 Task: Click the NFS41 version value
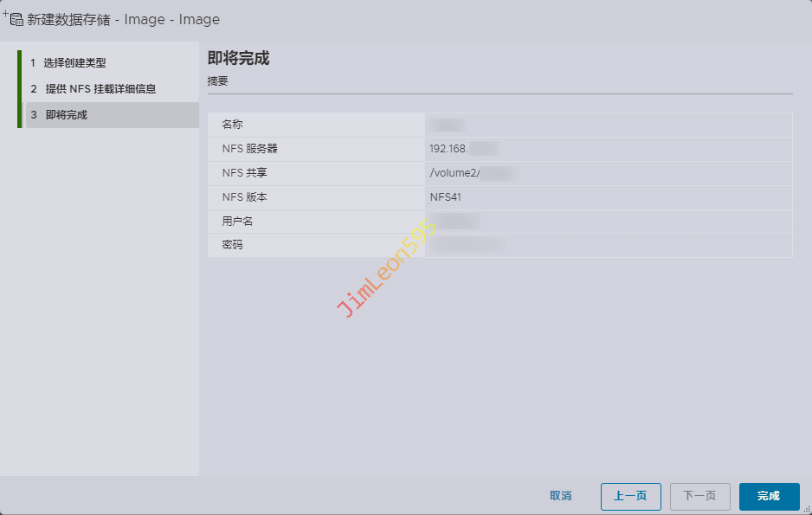445,197
